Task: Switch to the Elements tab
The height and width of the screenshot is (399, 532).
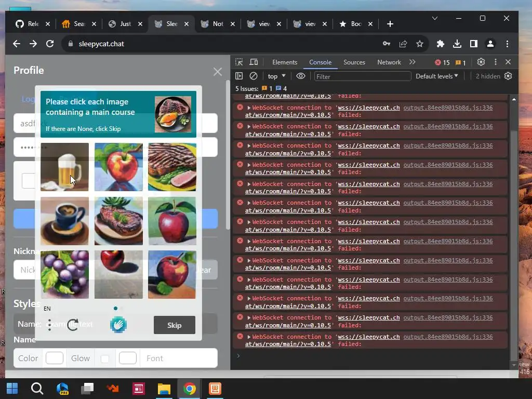Action: click(285, 62)
